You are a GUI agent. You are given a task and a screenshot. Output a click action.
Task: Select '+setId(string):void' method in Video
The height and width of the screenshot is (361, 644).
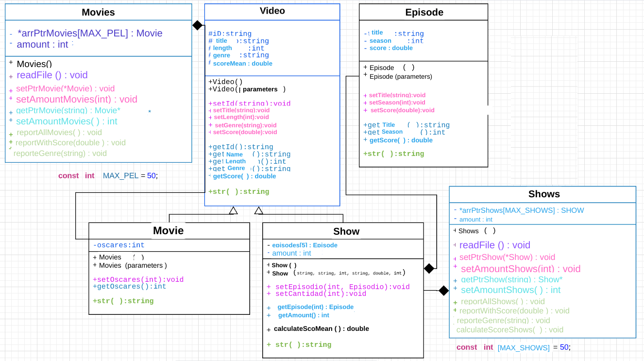(x=249, y=103)
